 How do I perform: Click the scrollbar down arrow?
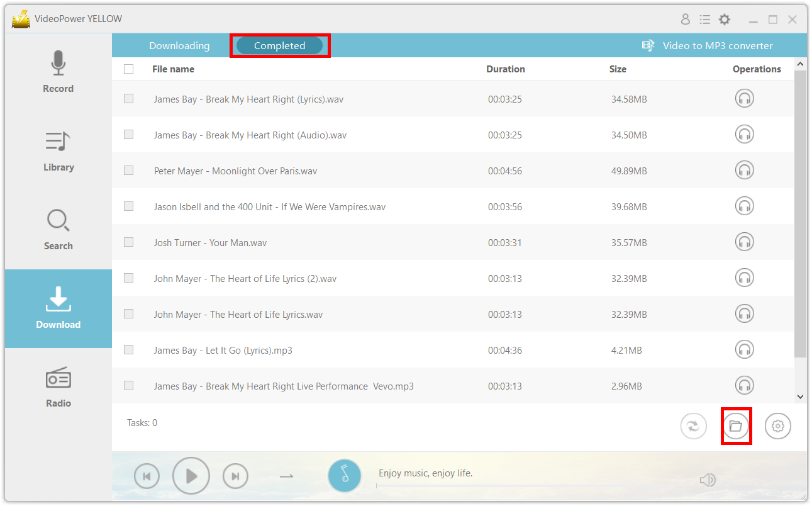[800, 397]
